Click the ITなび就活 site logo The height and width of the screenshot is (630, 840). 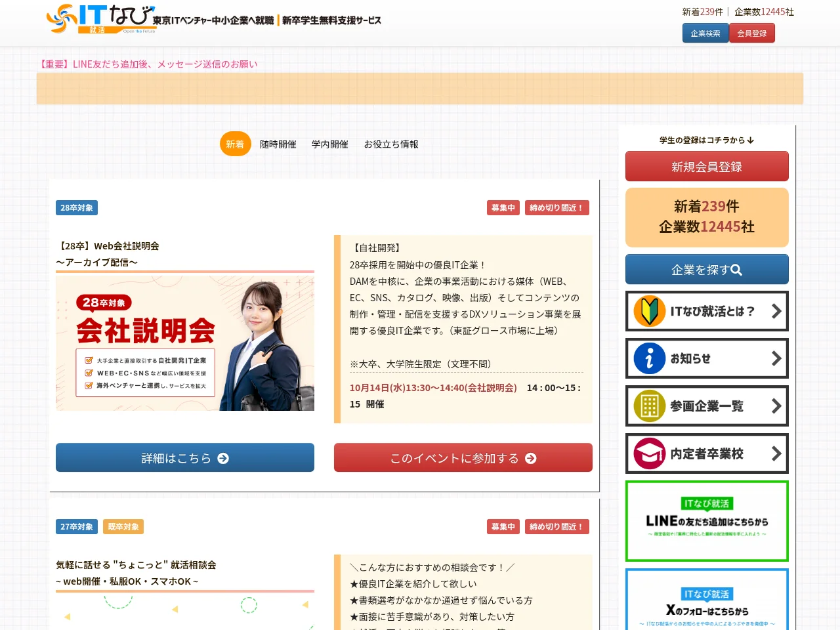101,19
